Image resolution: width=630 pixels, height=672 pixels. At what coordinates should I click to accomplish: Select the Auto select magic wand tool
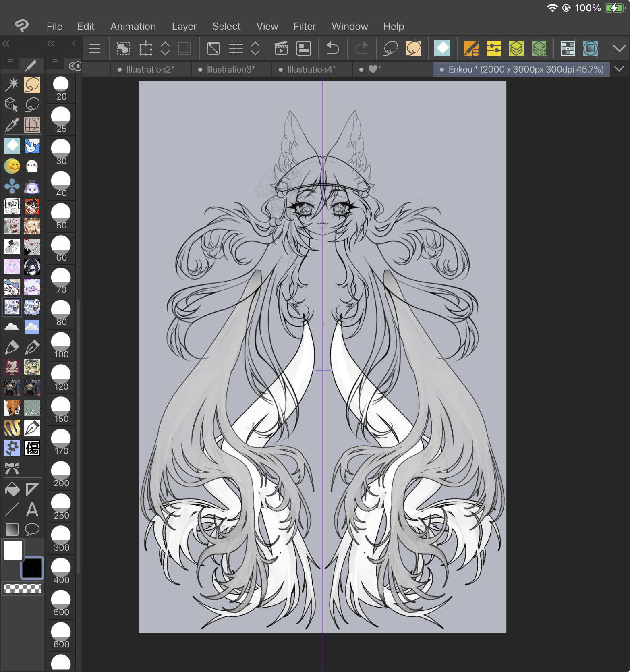(12, 84)
